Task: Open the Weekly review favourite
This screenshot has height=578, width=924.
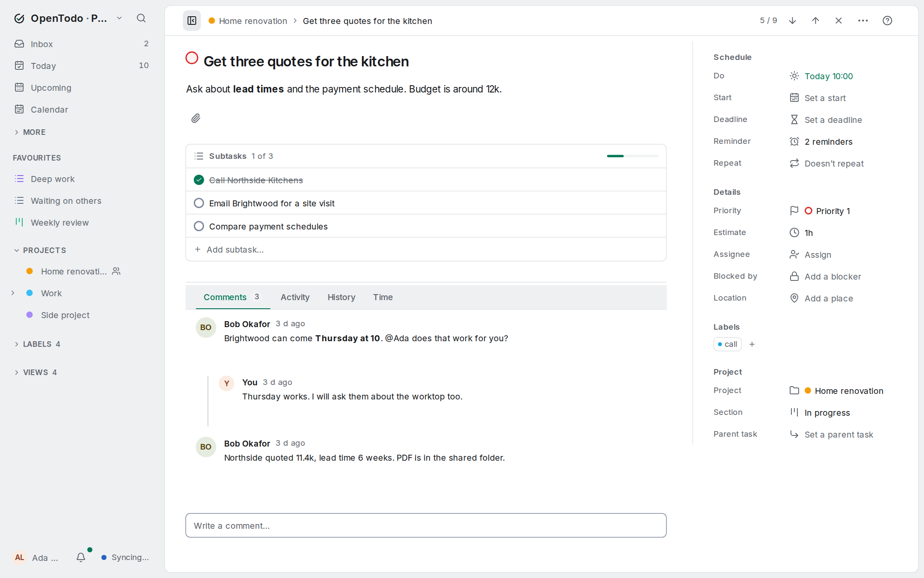Action: (60, 223)
